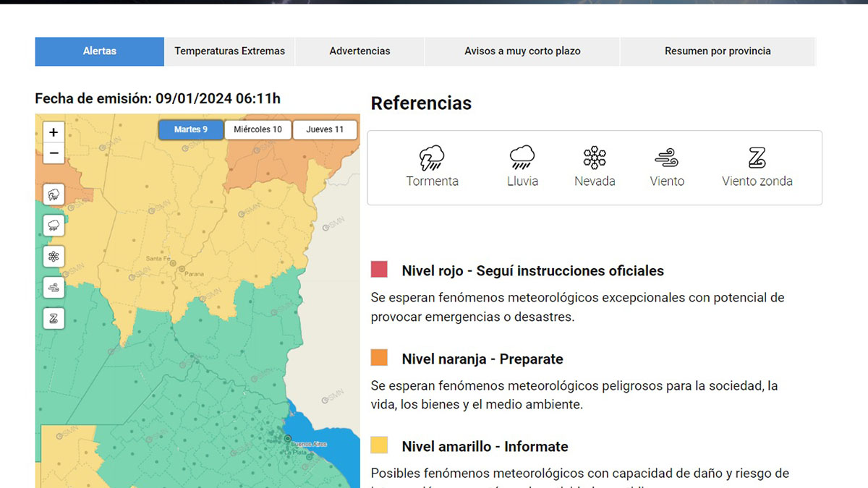Zoom in on the alert map
Viewport: 868px width, 488px height.
pos(54,132)
